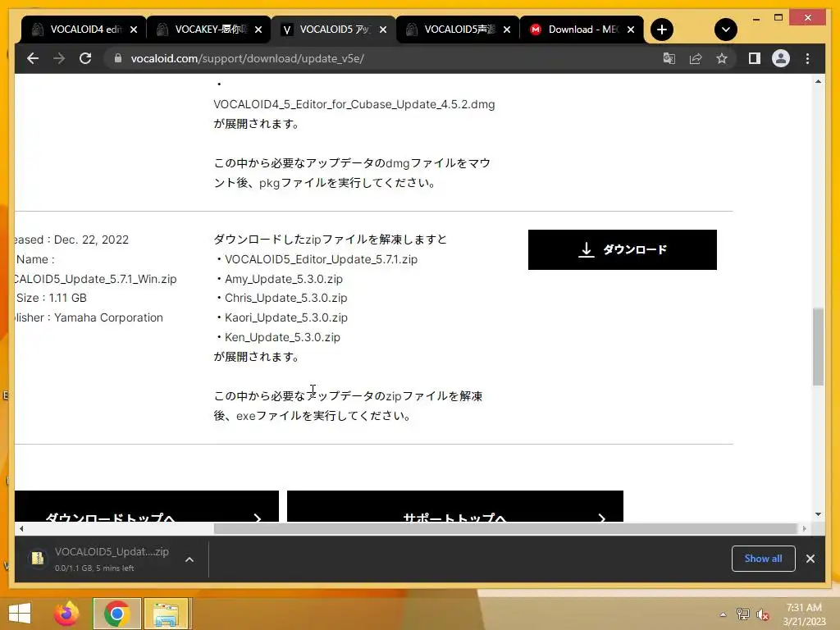Click the horizontal scrollbar left arrow
The image size is (840, 630).
tap(21, 529)
